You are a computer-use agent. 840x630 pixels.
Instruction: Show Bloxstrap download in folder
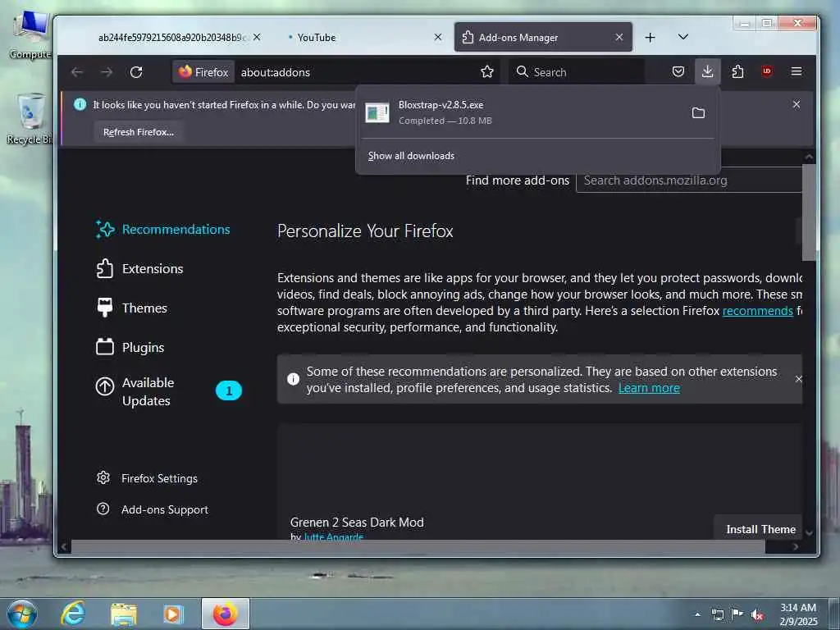698,112
